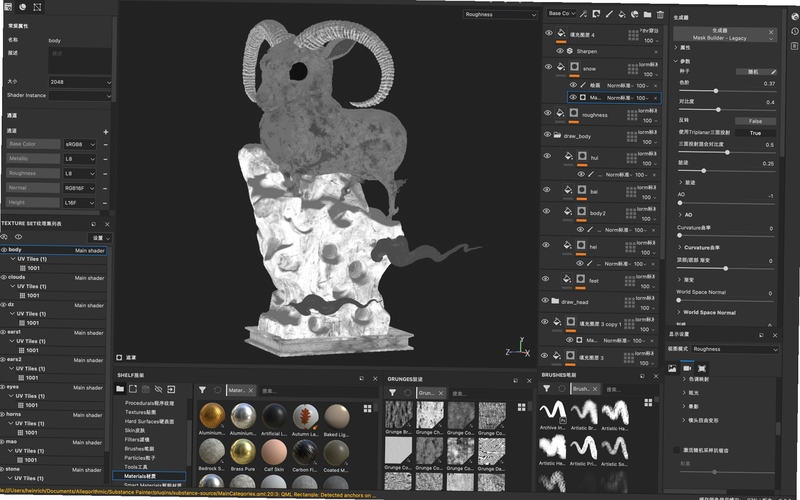Select Hard Surfaces category in the Shelf

pos(149,421)
